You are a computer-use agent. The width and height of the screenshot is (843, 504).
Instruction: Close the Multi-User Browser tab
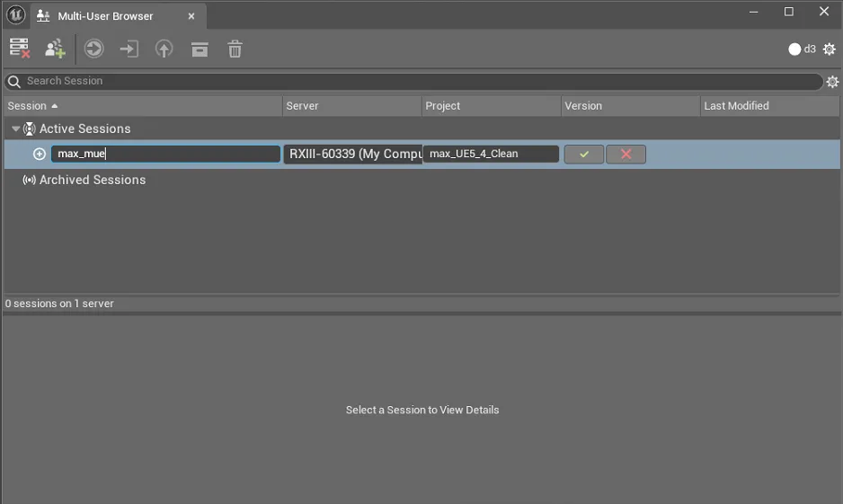[191, 16]
